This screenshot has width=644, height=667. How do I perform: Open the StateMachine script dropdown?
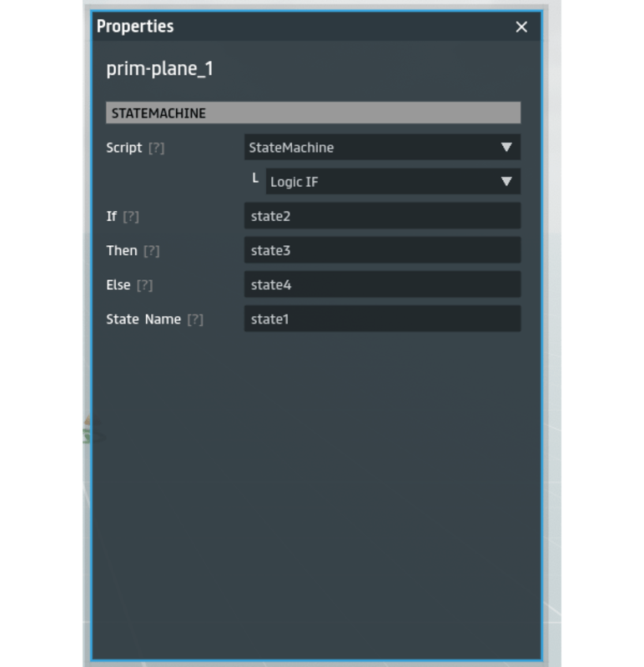click(x=382, y=148)
